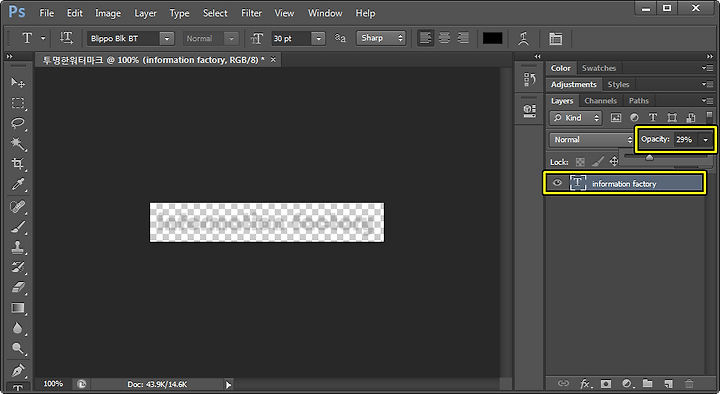Select the Move tool
Viewport: 720px width, 394px height.
click(18, 83)
